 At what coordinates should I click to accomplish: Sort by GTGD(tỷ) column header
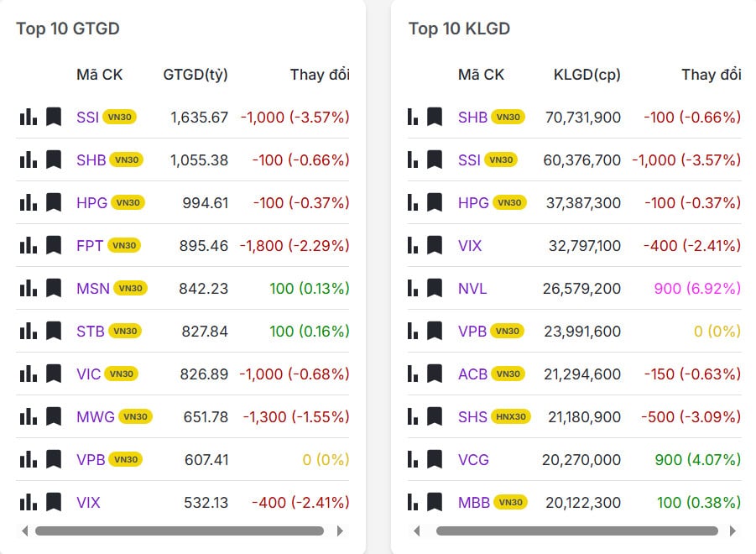point(195,75)
